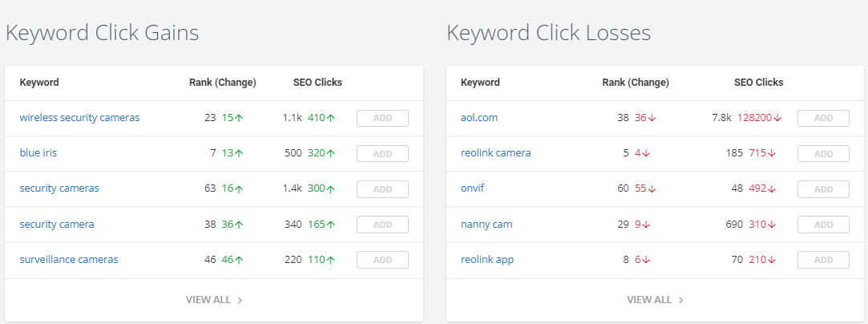Select the 'reolink camera' keyword
Screen dimensions: 868x324
pyautogui.click(x=495, y=153)
